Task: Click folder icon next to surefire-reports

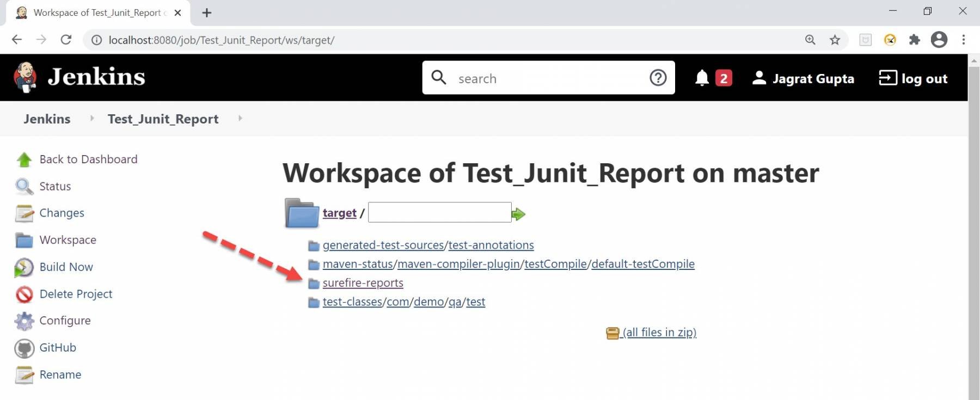Action: (314, 284)
